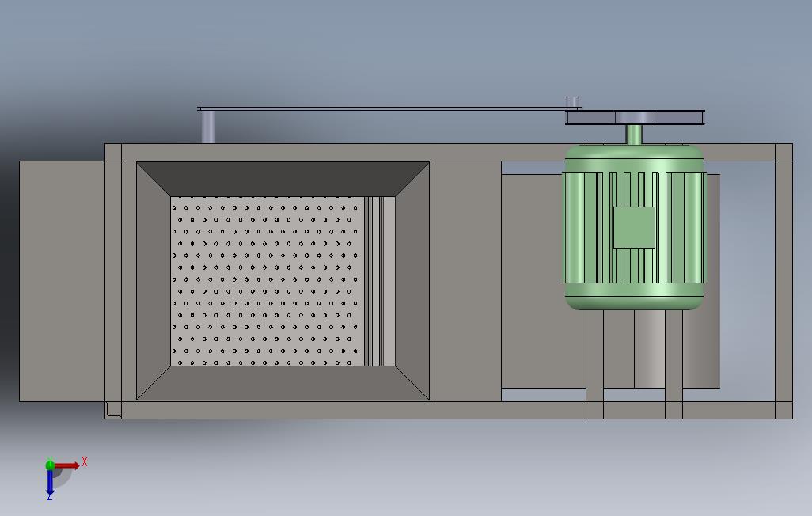Viewport: 812px width, 516px height.
Task: Select the square terminal box on the motor
Action: click(634, 227)
